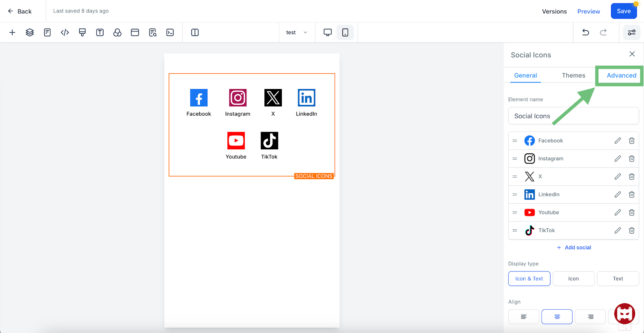The image size is (644, 333).
Task: Edit the X social item
Action: pyautogui.click(x=617, y=176)
